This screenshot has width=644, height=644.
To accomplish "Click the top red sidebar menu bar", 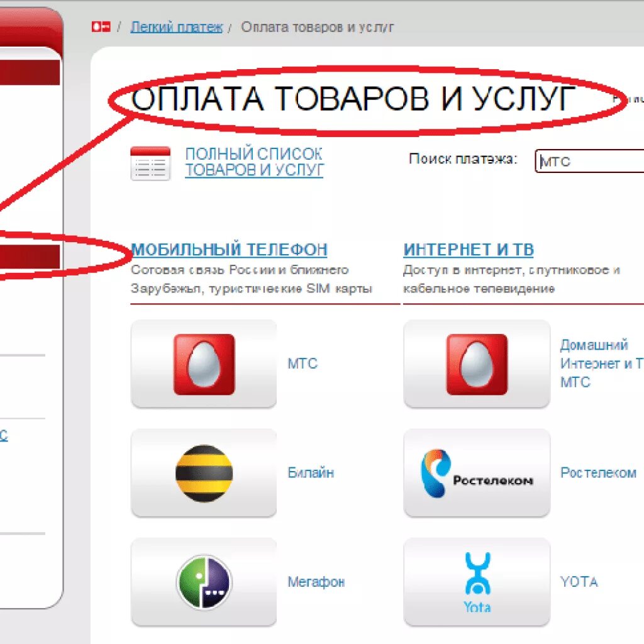I will point(30,72).
